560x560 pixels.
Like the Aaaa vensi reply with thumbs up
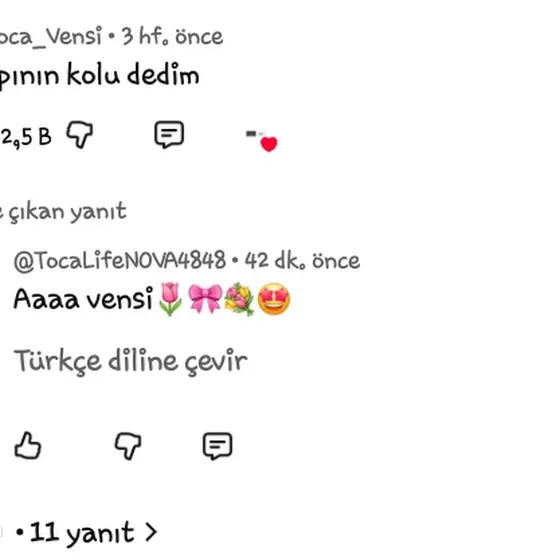tap(28, 446)
